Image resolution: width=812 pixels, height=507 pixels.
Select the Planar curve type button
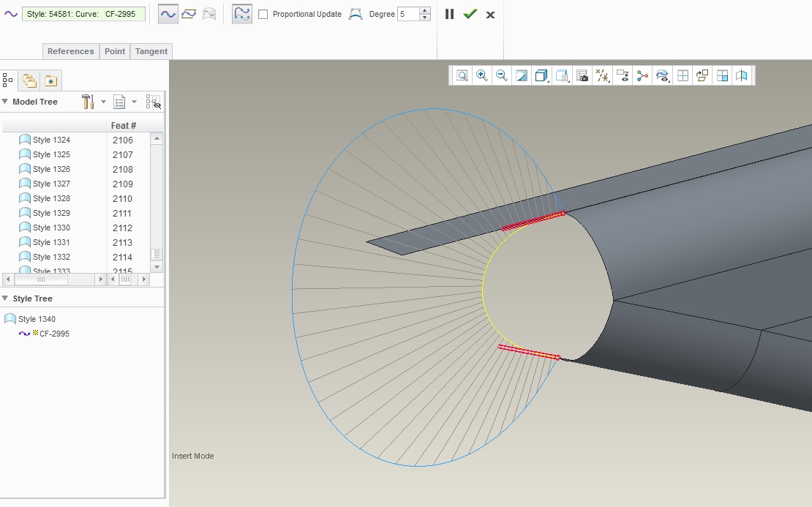(189, 14)
